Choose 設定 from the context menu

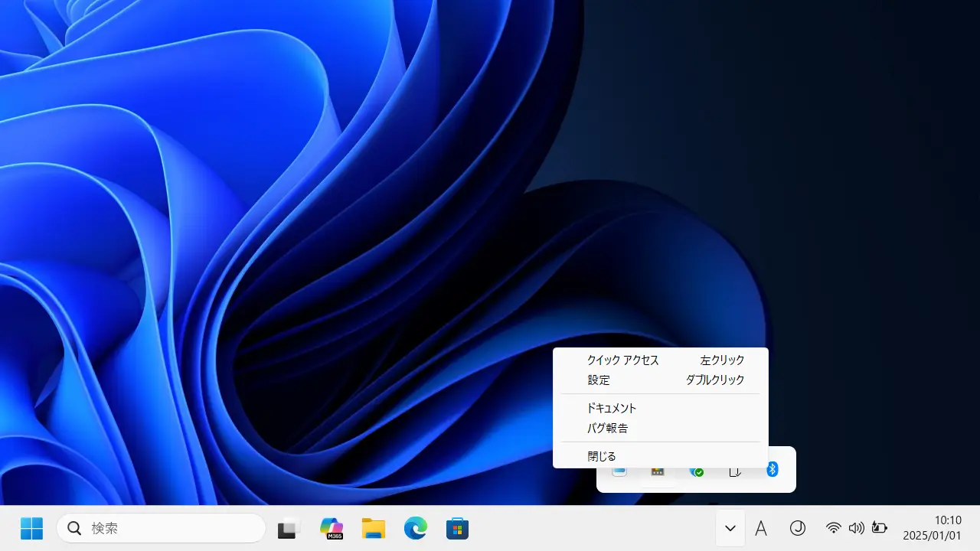(x=599, y=380)
